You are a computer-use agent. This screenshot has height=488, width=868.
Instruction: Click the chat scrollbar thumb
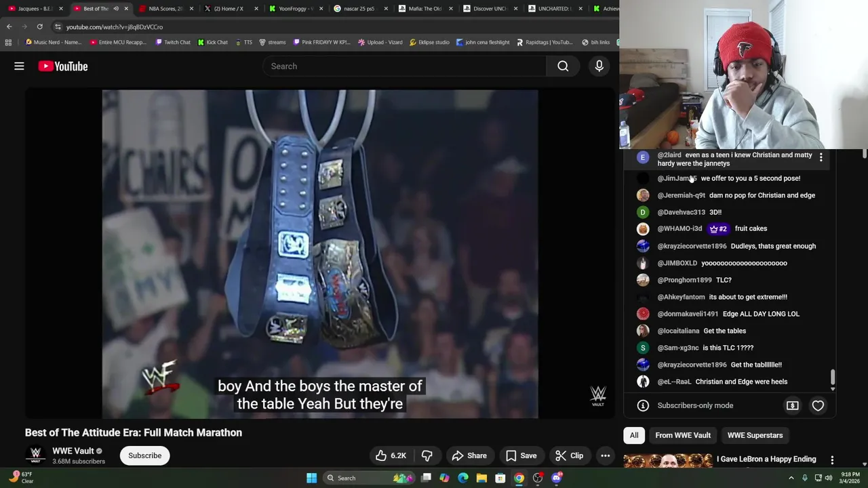833,377
